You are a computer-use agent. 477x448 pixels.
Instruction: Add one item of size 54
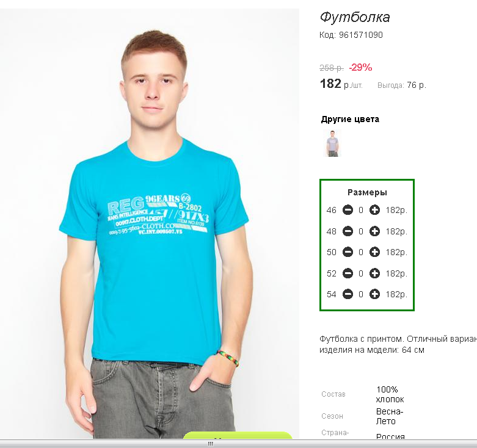coord(374,294)
